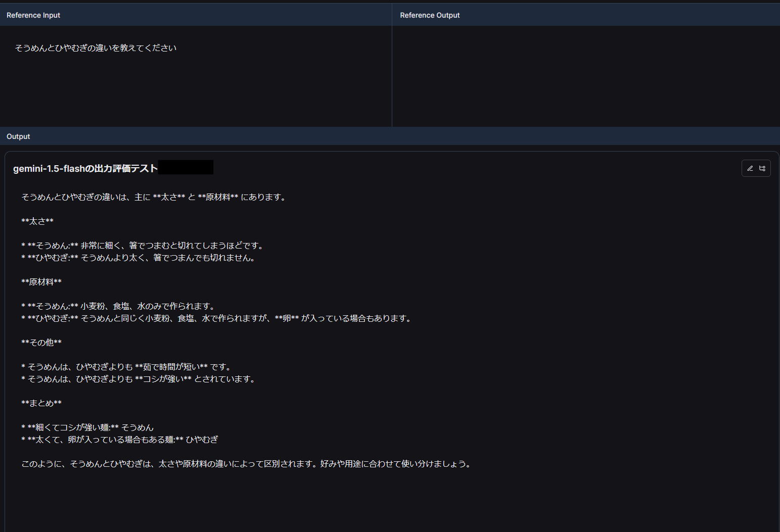
Task: Click the line ending 水のみで作られます。
Action: (119, 306)
